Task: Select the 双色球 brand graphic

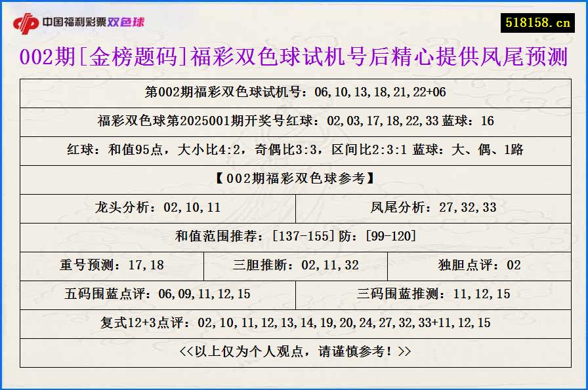Action: coord(129,21)
